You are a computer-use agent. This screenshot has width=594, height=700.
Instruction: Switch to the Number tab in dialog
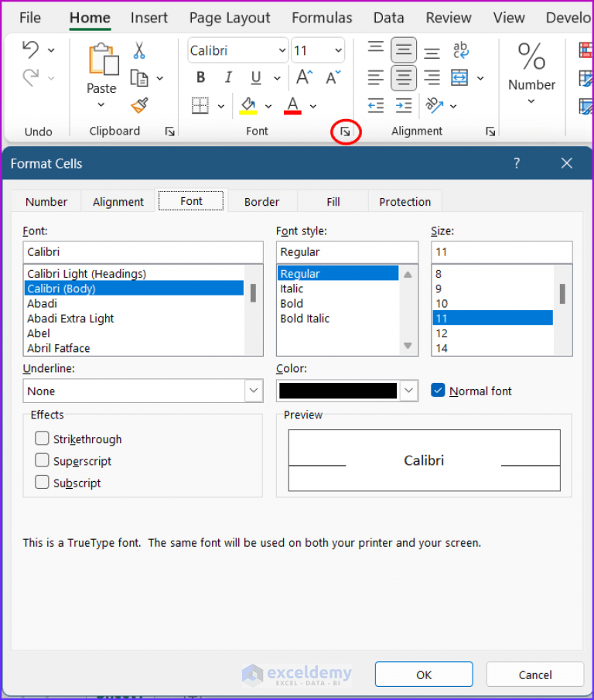coord(46,202)
